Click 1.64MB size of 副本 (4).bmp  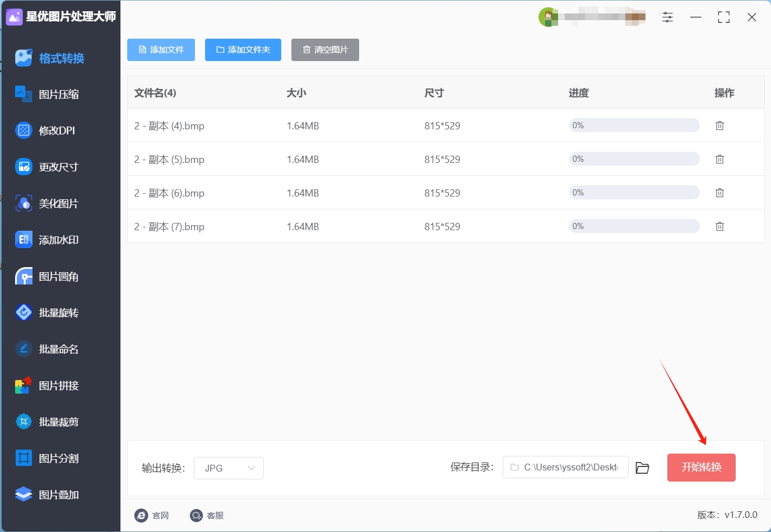[303, 126]
